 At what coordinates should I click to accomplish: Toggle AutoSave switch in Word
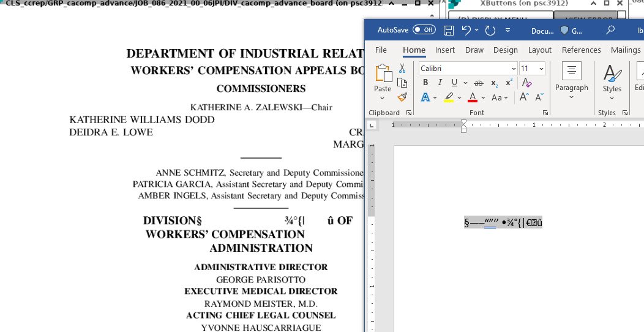424,29
